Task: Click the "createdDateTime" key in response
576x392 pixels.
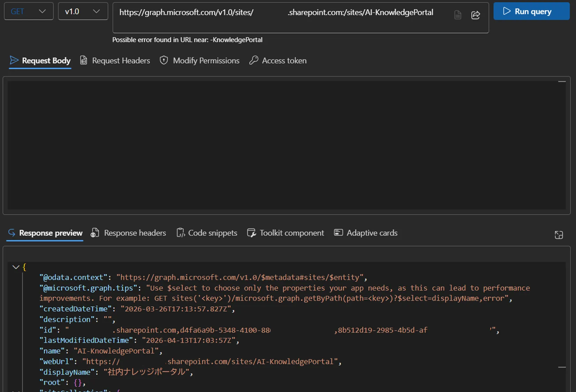Action: click(75, 309)
